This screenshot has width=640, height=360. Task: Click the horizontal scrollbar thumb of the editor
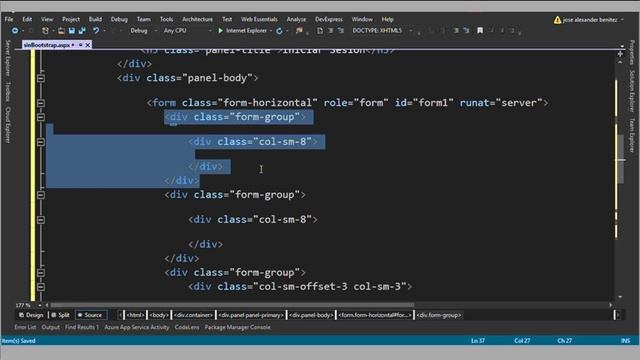pyautogui.click(x=232, y=305)
